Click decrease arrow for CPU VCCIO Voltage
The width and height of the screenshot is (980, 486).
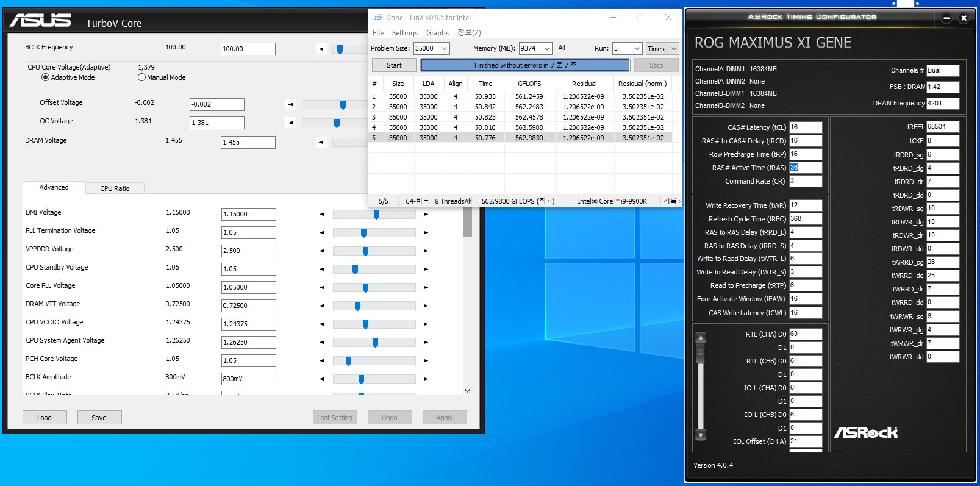coord(321,324)
